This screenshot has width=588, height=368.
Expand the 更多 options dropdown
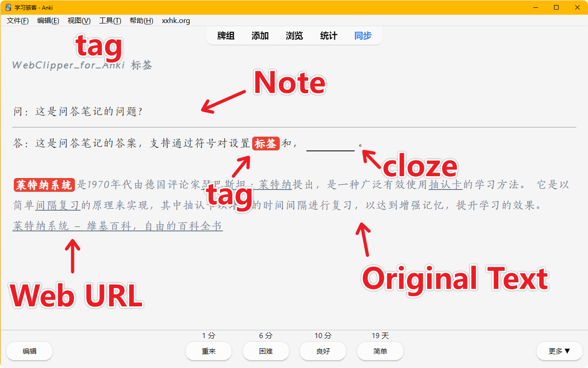click(559, 351)
